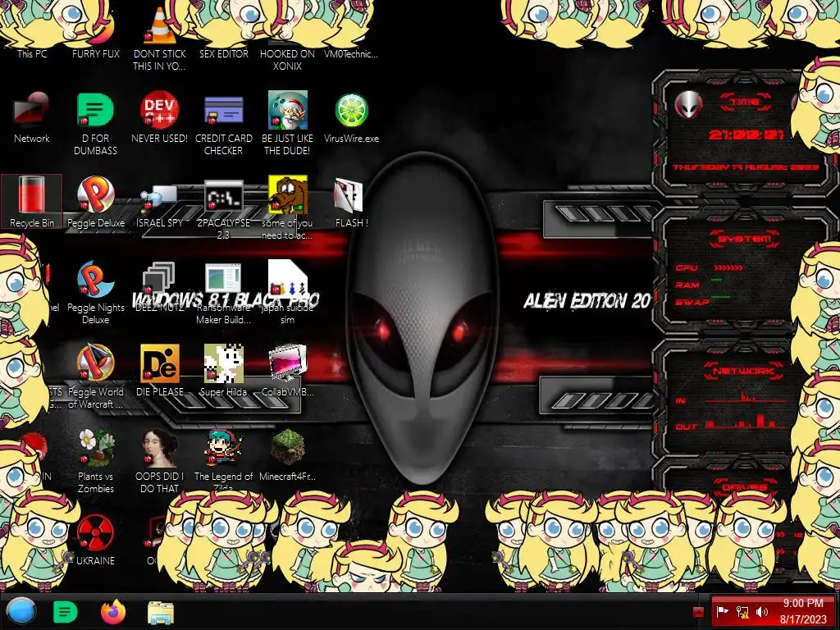Open CollabVMB... monitor icon

[287, 371]
